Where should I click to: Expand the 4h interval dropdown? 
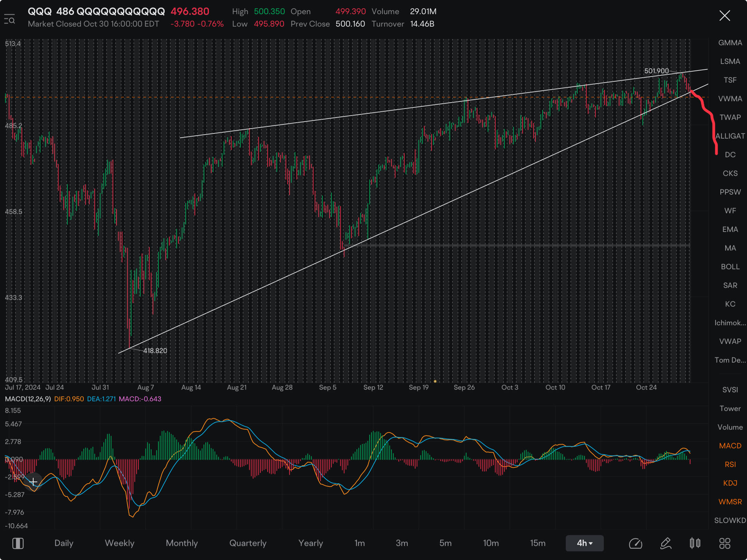tap(584, 543)
